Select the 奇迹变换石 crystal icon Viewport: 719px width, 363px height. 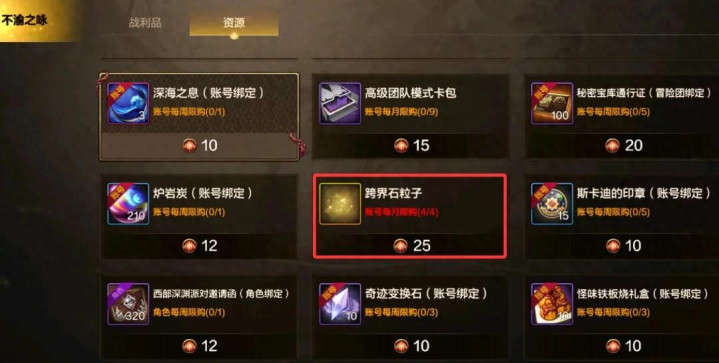[340, 304]
